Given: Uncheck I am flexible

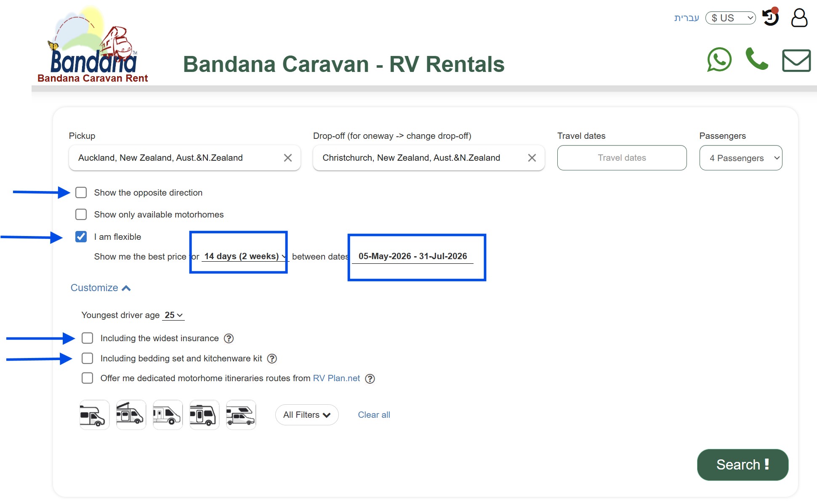Looking at the screenshot, I should click(81, 236).
